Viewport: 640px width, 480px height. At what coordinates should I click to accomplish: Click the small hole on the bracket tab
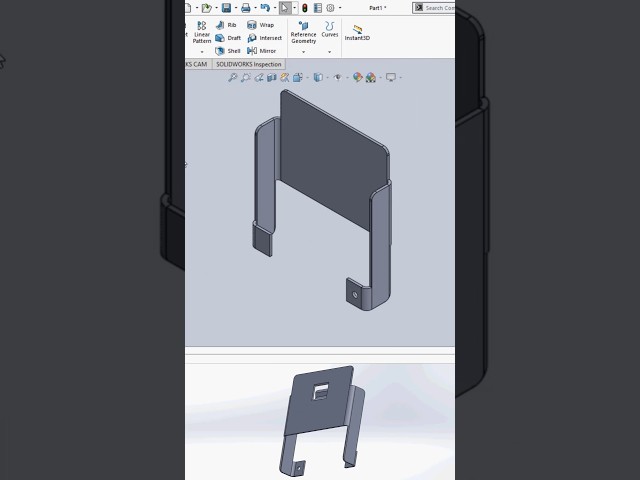[355, 295]
